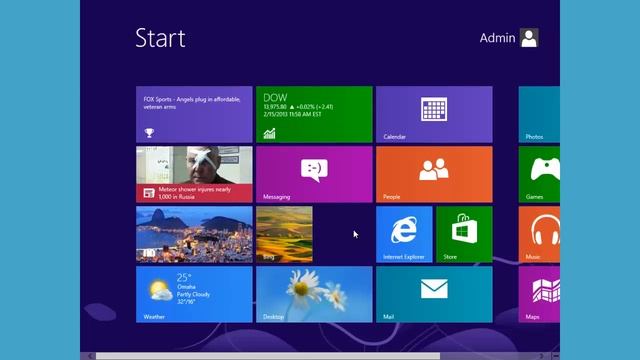This screenshot has width=640, height=360.
Task: Launch the Music headphones tile
Action: 539,234
